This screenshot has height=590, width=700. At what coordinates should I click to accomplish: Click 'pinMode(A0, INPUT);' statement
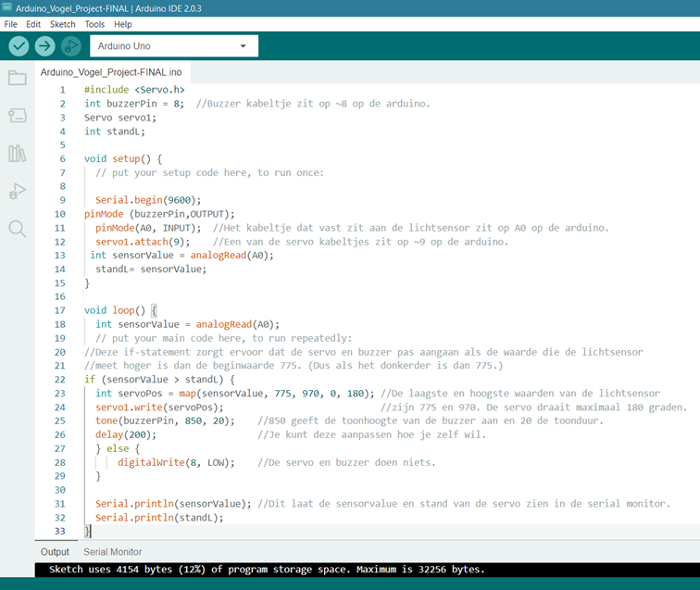tap(148, 228)
